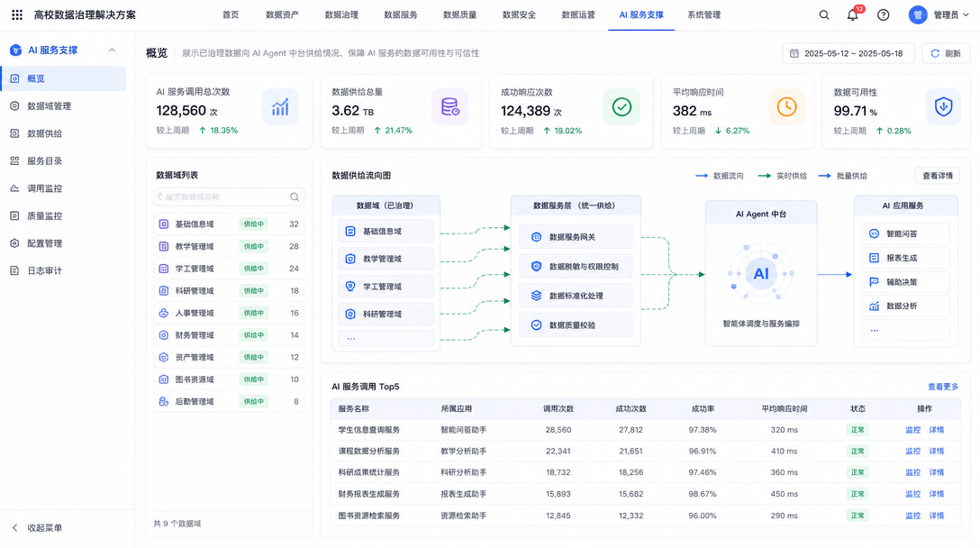Collapse the AI 服务支撑 sidebar group
This screenshot has height=548, width=980.
tap(112, 50)
